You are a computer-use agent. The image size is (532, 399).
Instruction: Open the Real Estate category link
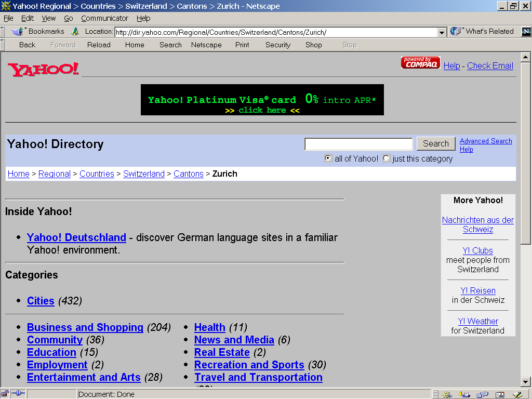click(x=222, y=353)
